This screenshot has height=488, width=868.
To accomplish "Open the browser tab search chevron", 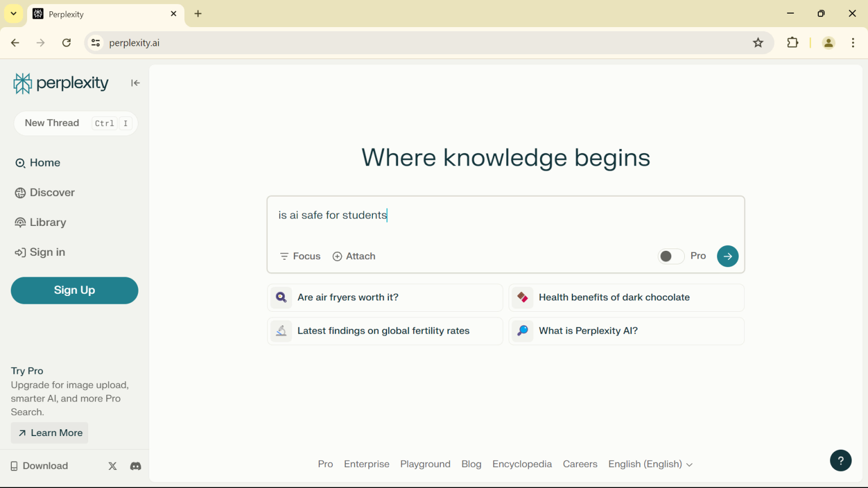I will pos(13,14).
